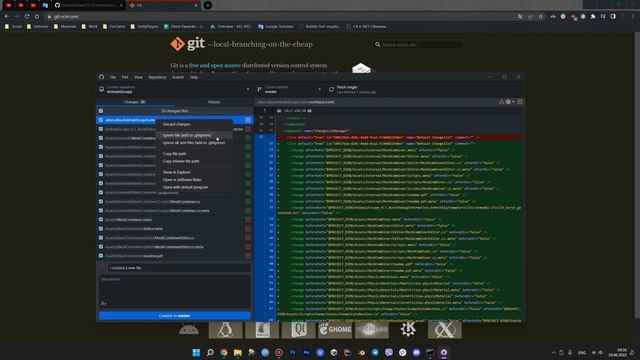Click the commit summary input field
The height and width of the screenshot is (360, 640).
[180, 268]
